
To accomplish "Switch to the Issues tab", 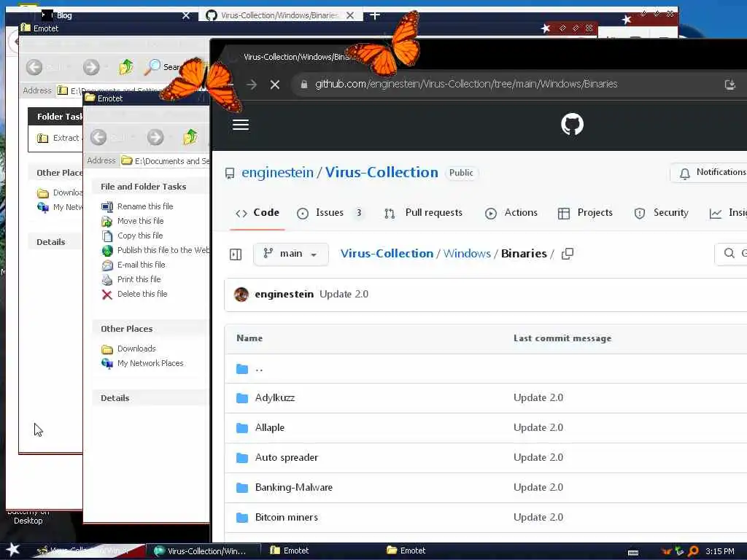I will [x=330, y=213].
